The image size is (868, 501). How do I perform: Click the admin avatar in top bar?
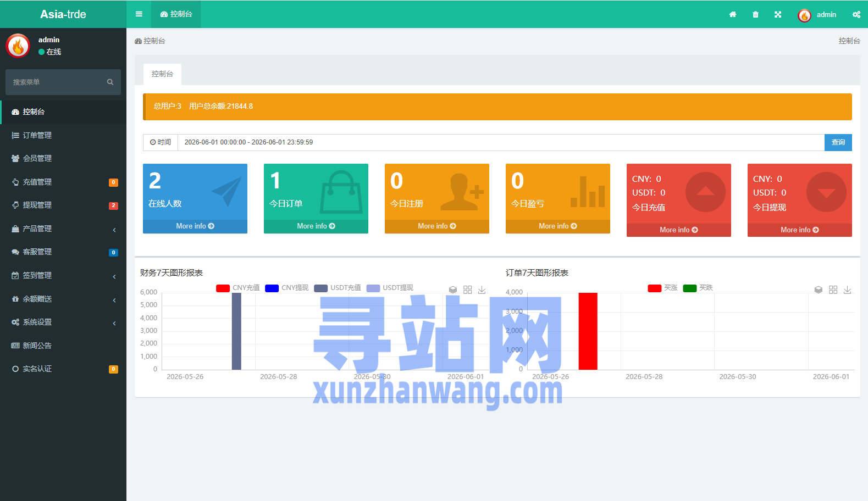point(804,15)
